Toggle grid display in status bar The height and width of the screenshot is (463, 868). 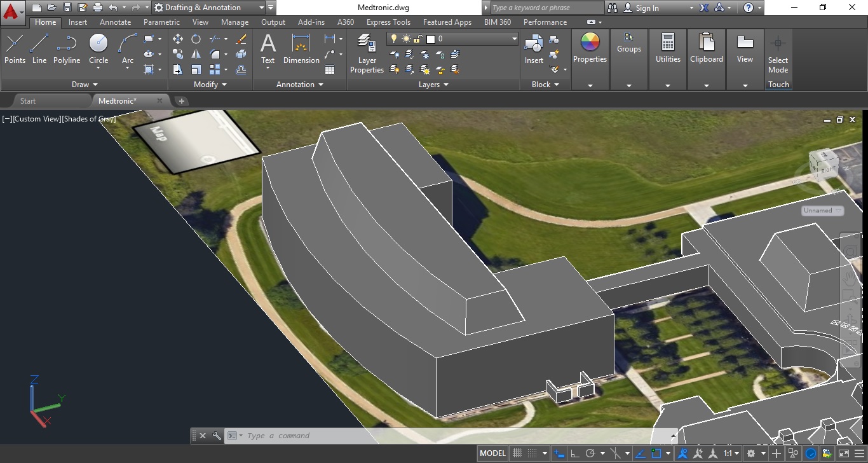pos(517,453)
